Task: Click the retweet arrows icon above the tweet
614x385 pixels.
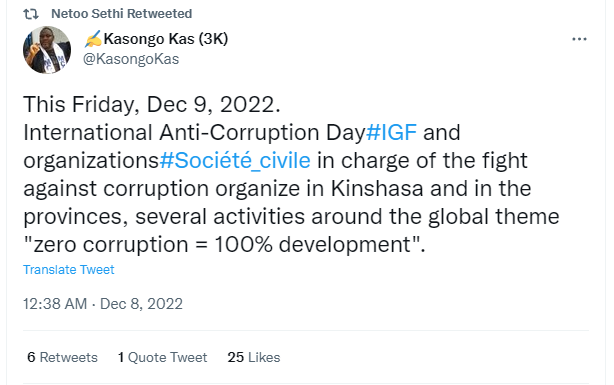Action: coord(31,14)
